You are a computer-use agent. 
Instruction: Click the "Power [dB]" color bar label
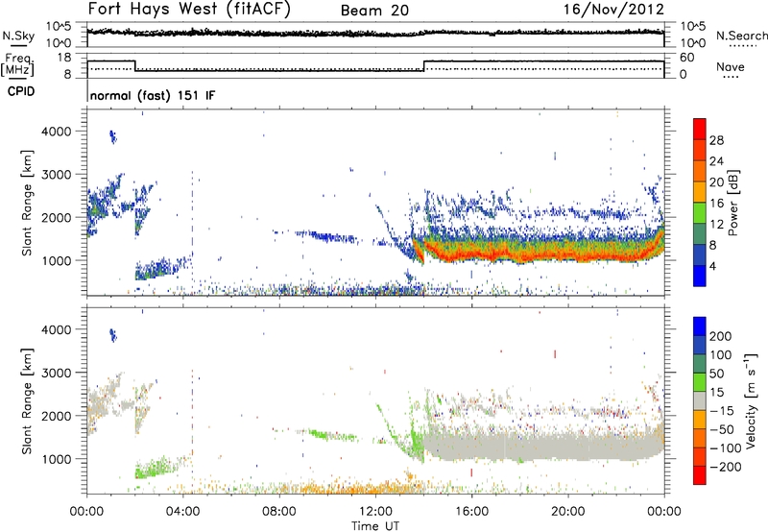click(x=732, y=203)
